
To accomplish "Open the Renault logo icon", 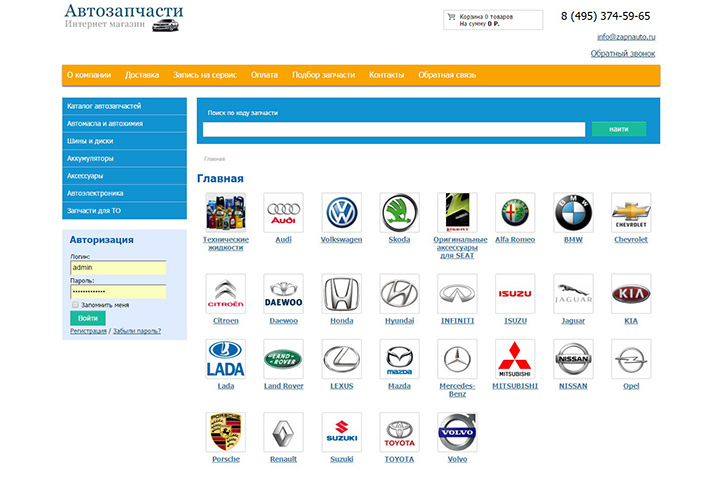I will 283,432.
